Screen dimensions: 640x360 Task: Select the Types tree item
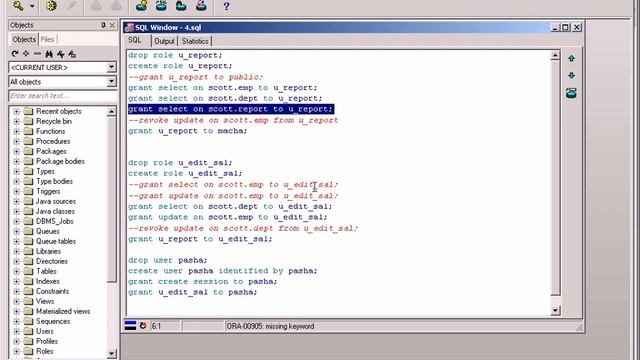coord(45,171)
